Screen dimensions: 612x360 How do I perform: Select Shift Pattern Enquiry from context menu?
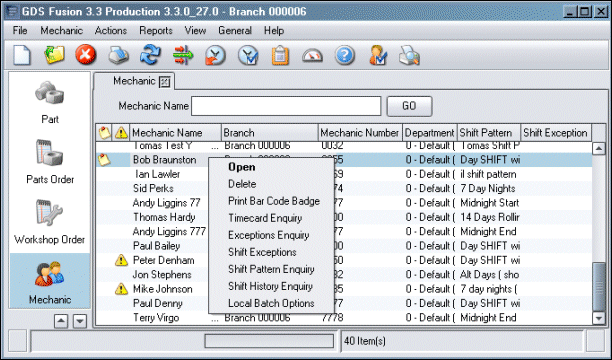(271, 269)
